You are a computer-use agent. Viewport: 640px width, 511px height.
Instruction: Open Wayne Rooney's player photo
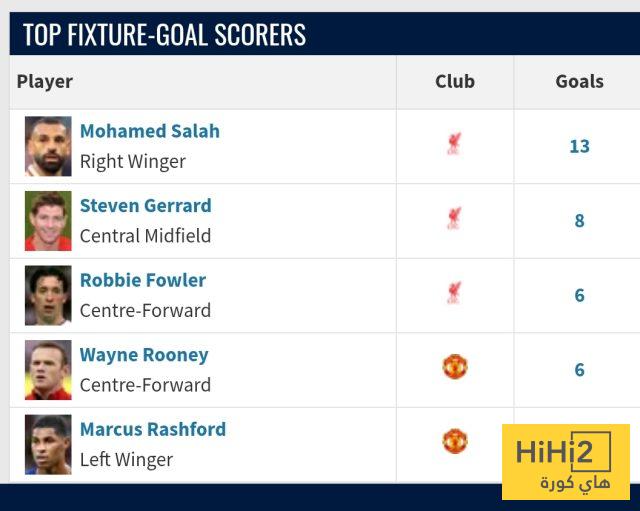point(48,370)
